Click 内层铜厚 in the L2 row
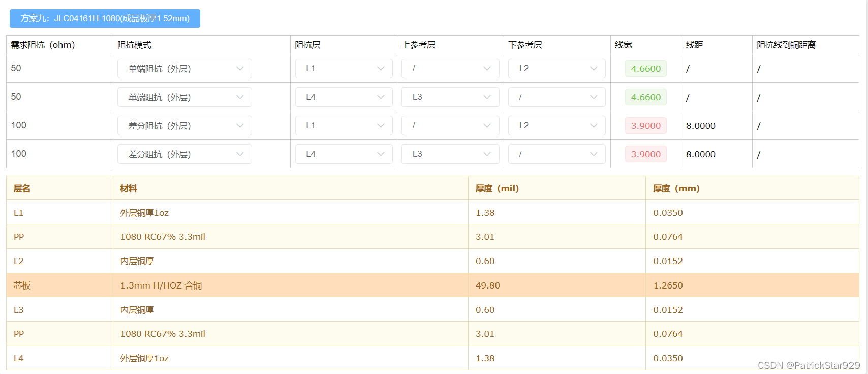 pos(137,261)
